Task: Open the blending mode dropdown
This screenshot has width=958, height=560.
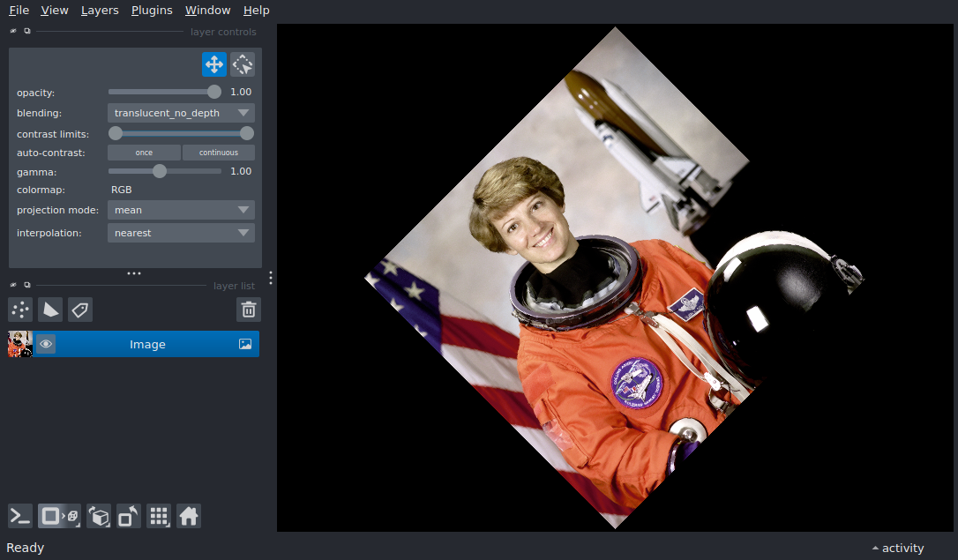Action: click(x=181, y=113)
